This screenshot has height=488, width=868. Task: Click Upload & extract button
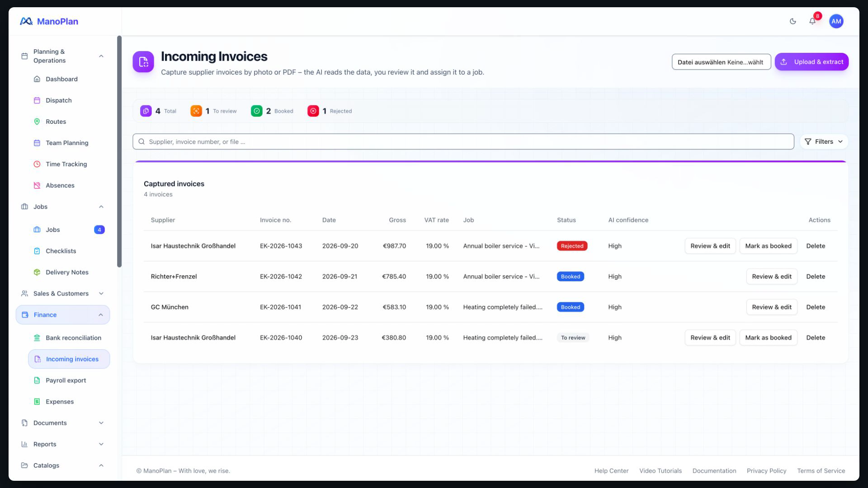(x=811, y=62)
